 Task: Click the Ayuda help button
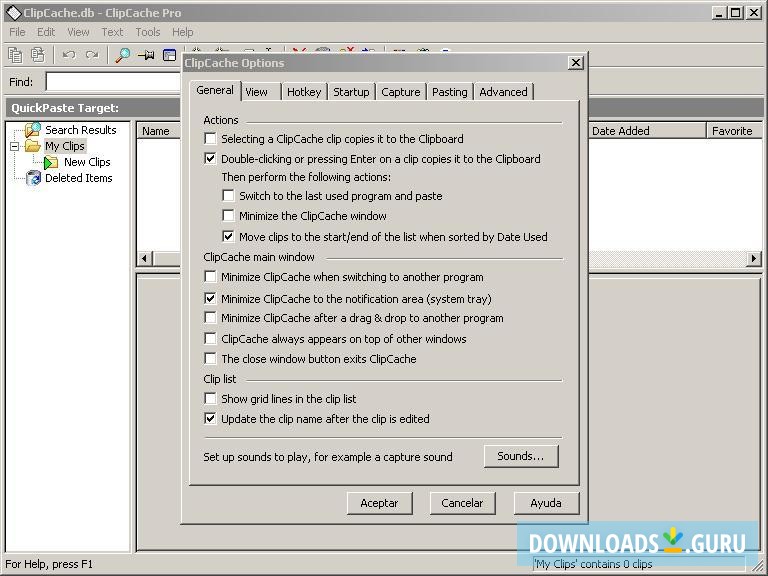tap(546, 503)
